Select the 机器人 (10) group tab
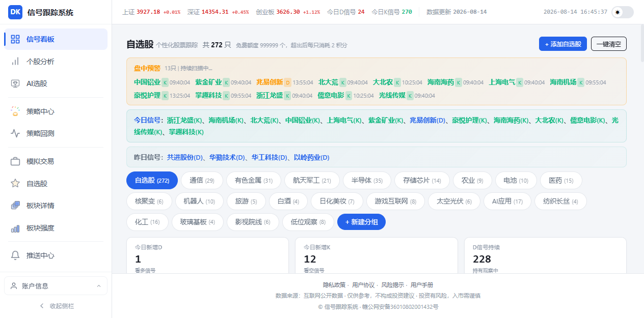The image size is (644, 318). tap(199, 201)
